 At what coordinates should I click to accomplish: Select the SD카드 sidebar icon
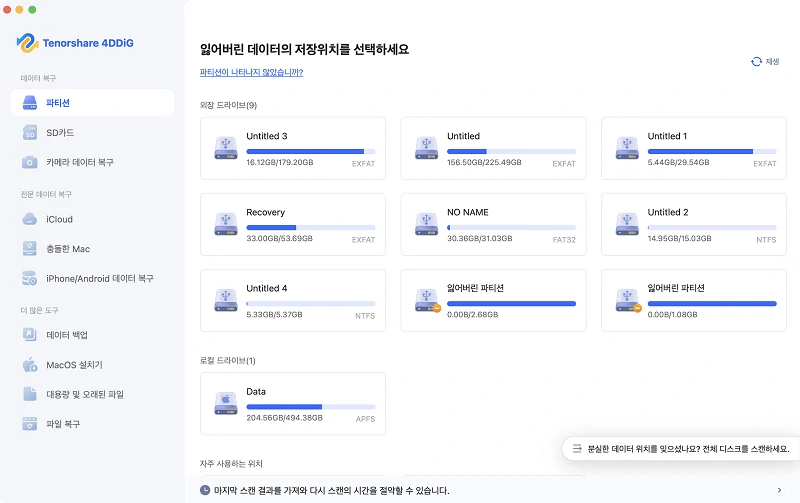coord(30,132)
